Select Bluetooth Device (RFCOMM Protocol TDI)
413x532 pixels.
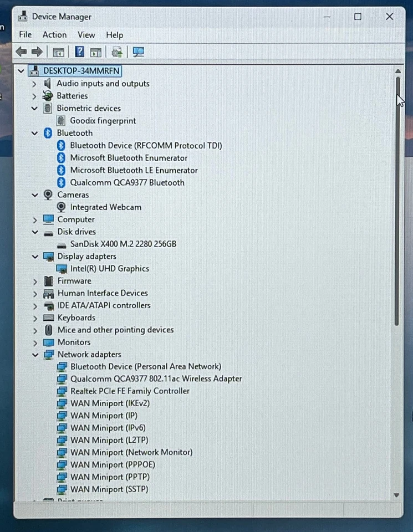[x=146, y=146]
